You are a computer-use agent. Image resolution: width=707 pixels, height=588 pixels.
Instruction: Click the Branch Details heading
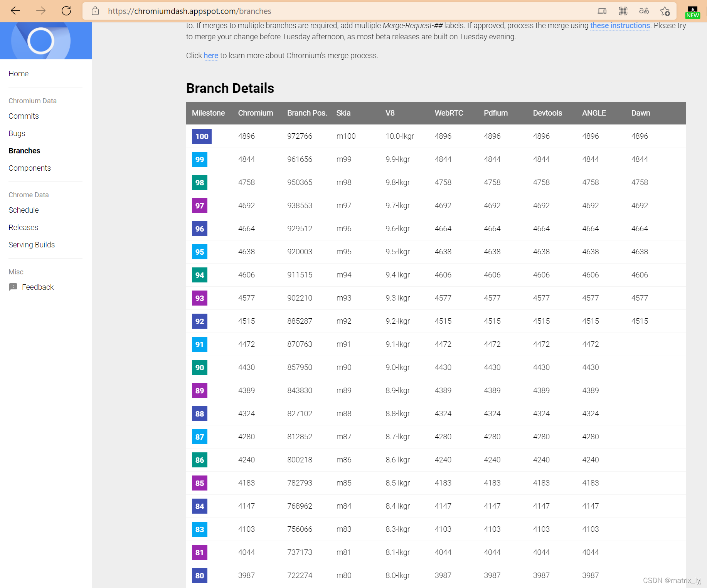[x=230, y=88]
